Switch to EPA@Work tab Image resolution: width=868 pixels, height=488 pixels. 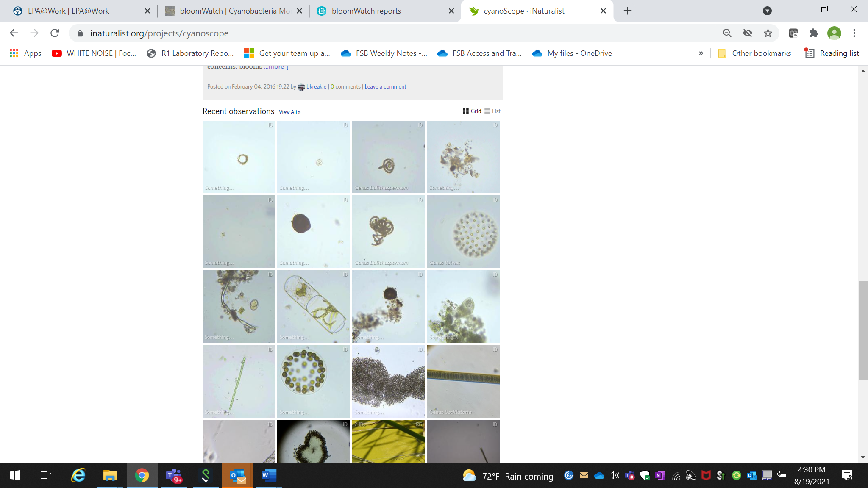click(69, 11)
